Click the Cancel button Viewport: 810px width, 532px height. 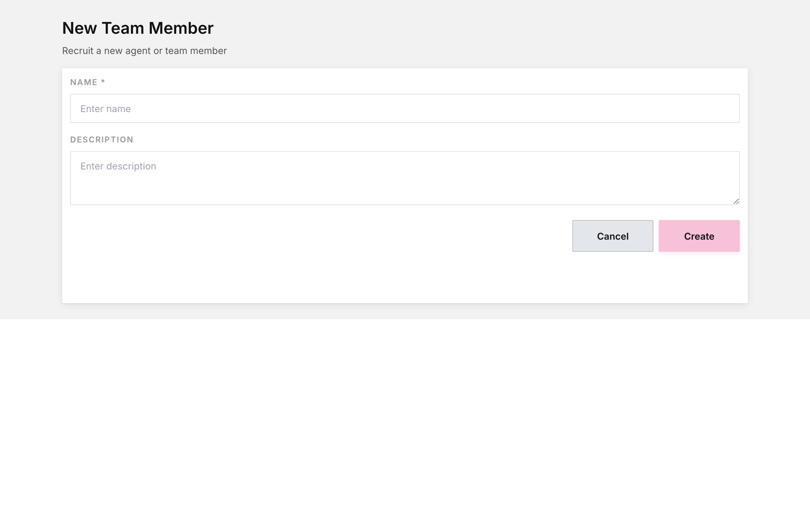pos(613,236)
